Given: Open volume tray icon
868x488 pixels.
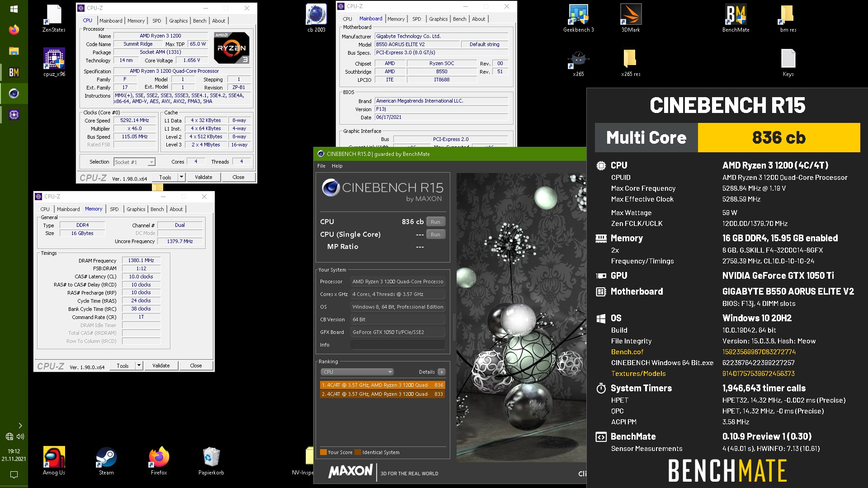Looking at the screenshot, I should [x=20, y=436].
